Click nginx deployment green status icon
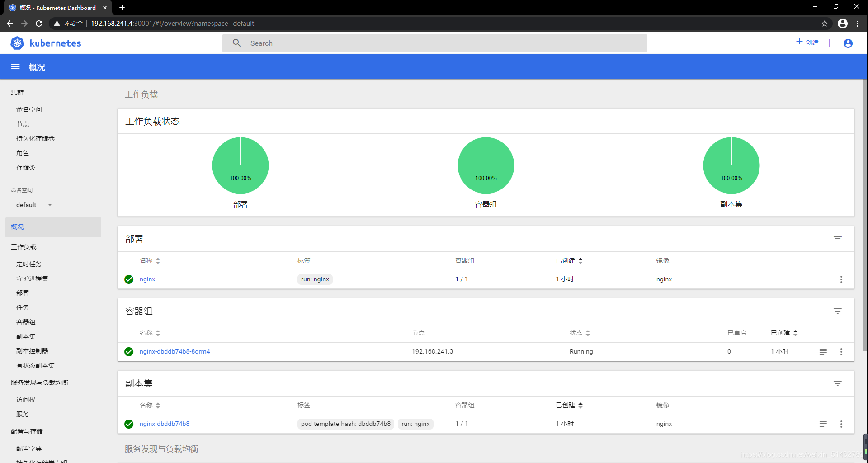The image size is (868, 463). tap(129, 279)
